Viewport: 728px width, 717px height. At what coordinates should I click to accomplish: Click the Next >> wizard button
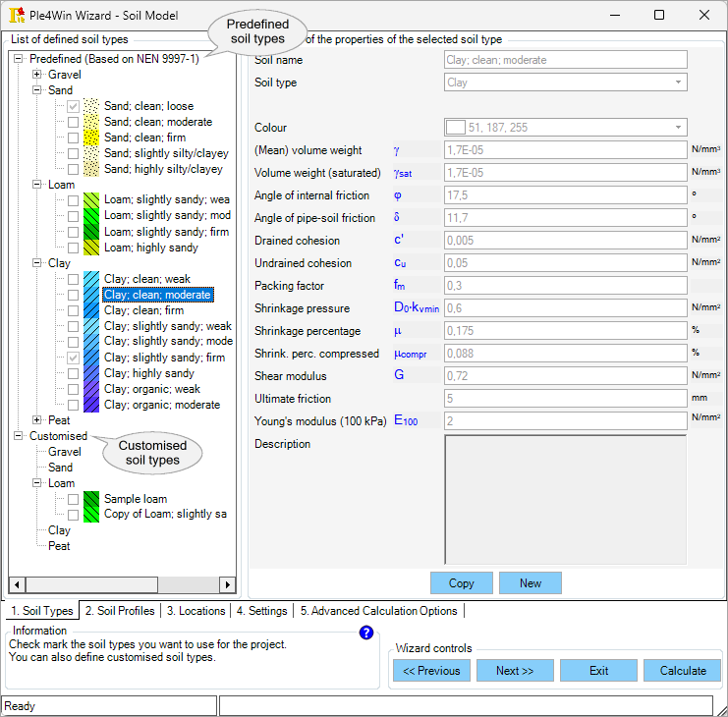click(x=515, y=671)
